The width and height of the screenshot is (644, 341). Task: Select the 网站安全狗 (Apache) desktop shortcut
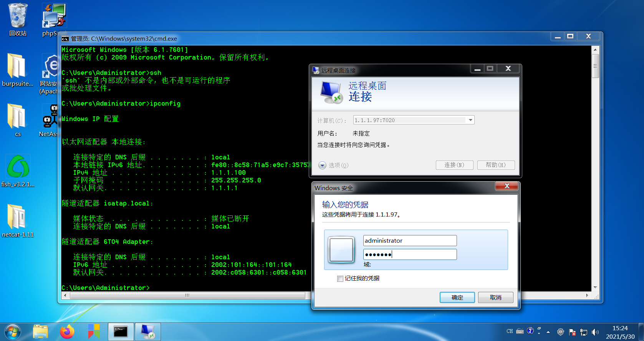pyautogui.click(x=50, y=74)
